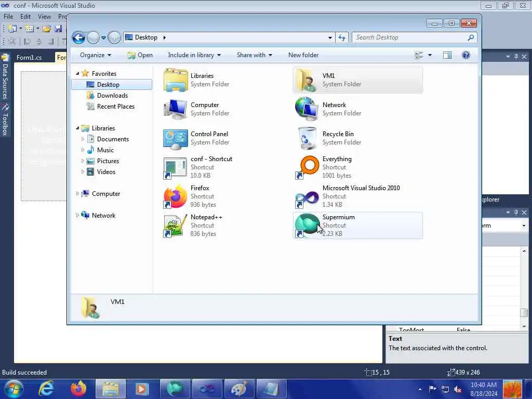Screen dimensions: 532x399
Task: Expand the Network navigation node
Action: 77,216
